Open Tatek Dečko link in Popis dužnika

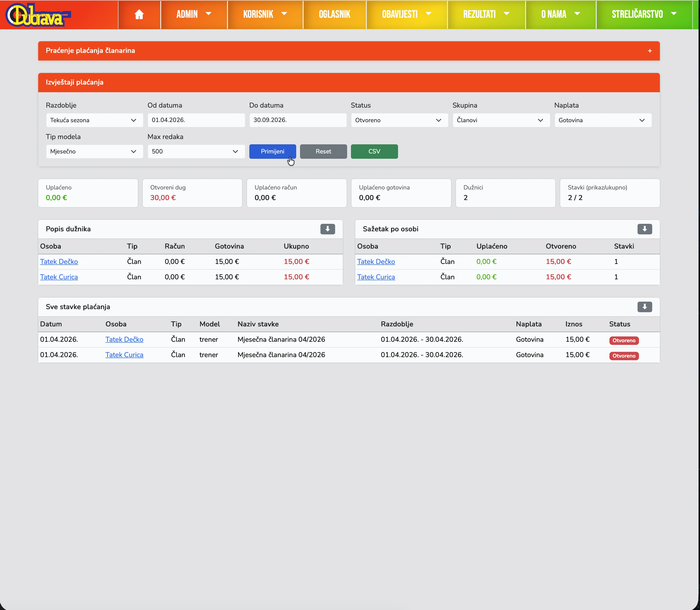tap(59, 262)
